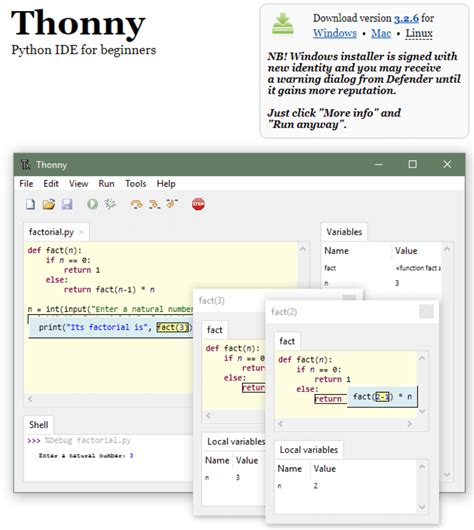Select the fact row in Variables panel
This screenshot has width=474, height=530.
coord(382,268)
